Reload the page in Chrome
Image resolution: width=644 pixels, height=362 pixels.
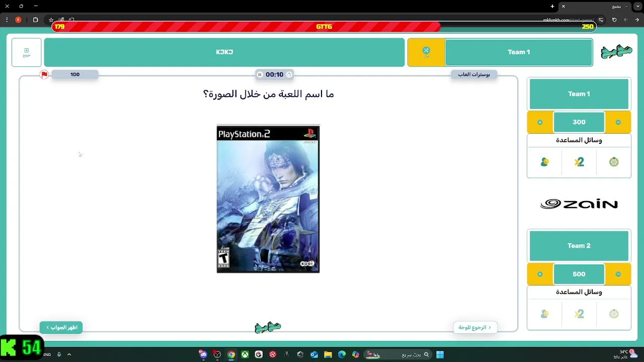pos(614,20)
